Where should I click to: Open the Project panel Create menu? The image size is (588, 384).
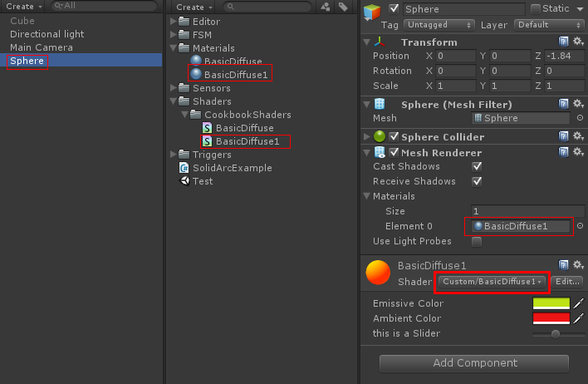click(x=193, y=7)
